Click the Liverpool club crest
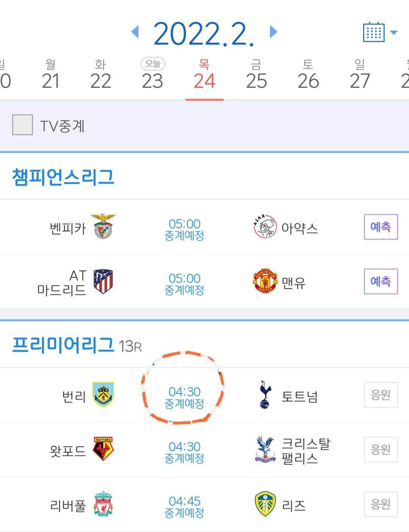 pos(103,504)
